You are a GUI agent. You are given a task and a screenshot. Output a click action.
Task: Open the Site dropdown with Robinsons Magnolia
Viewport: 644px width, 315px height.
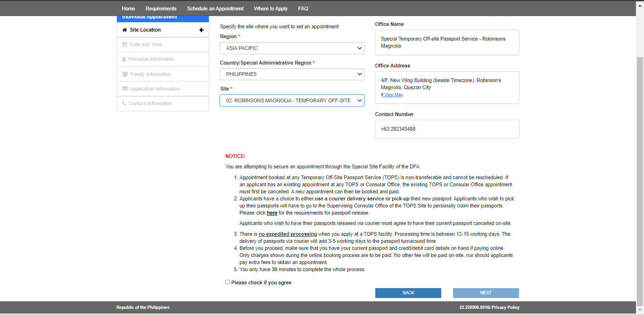pos(292,100)
